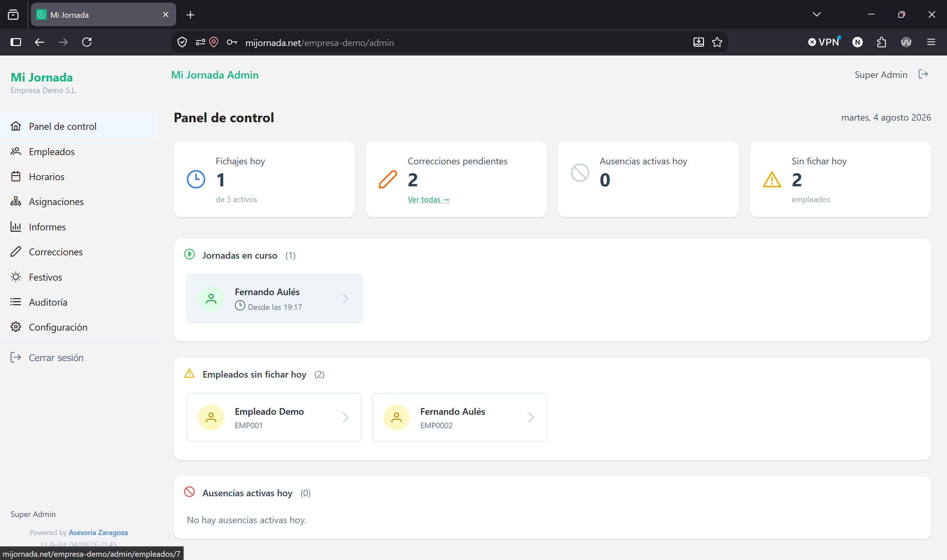The image size is (947, 560).
Task: Toggle the VPN indicator in toolbar
Action: click(x=824, y=42)
